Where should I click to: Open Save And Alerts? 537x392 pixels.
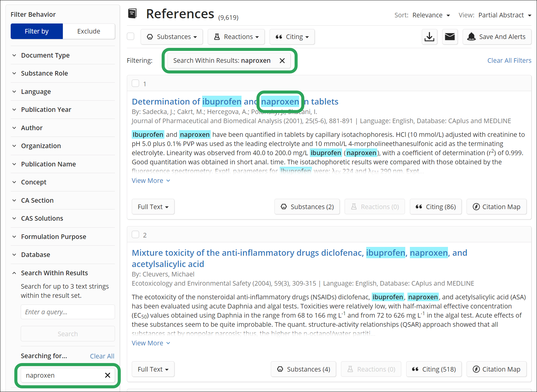[x=497, y=37]
